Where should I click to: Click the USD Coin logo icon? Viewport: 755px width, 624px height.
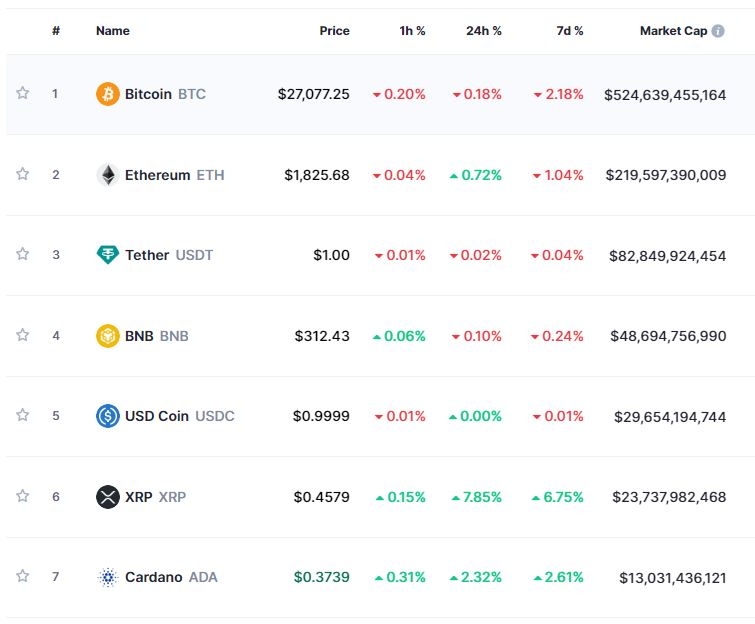107,416
